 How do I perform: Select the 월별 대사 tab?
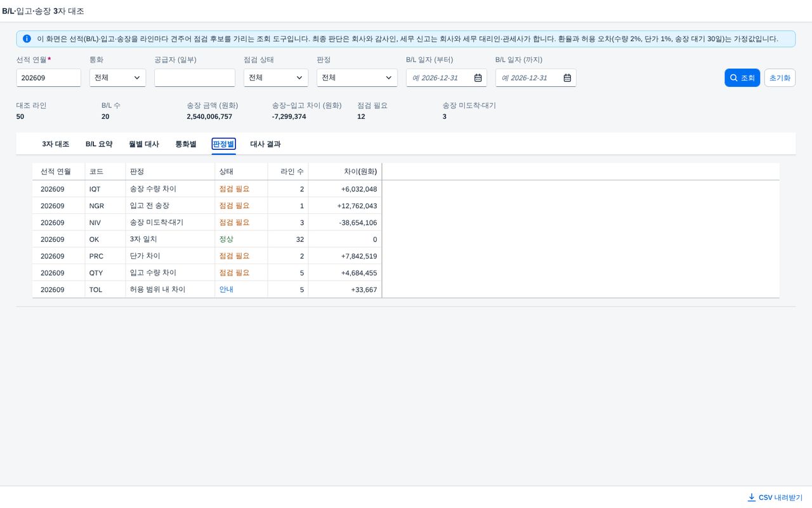144,144
